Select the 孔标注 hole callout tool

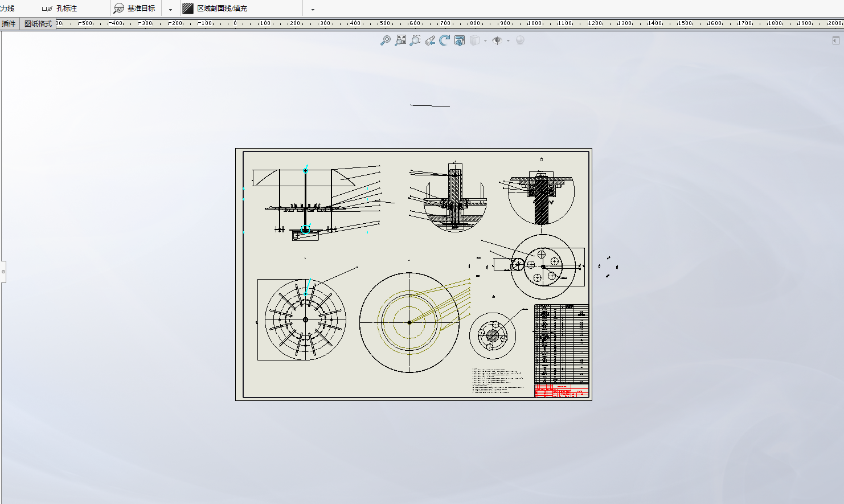(x=59, y=9)
